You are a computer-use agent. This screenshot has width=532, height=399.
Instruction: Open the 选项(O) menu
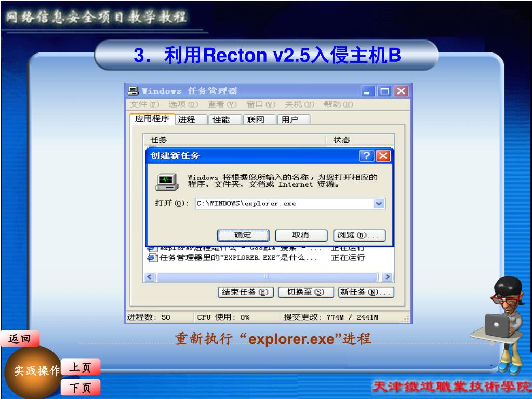click(x=183, y=104)
